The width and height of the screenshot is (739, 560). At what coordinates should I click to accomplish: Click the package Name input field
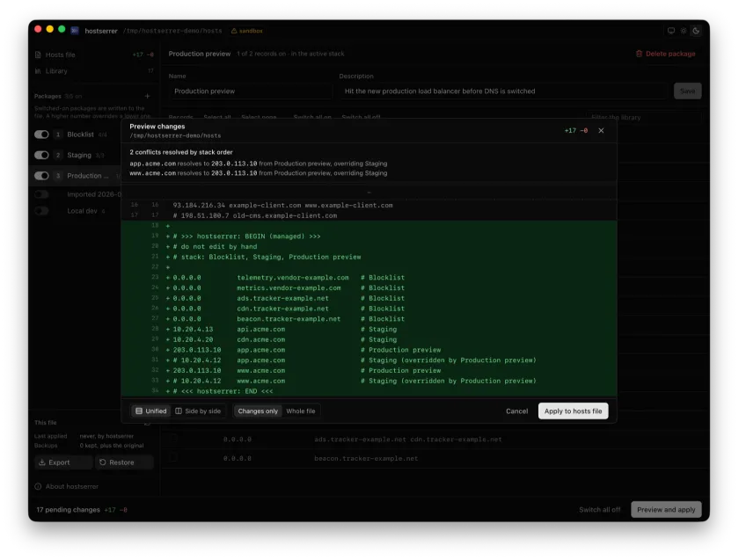(x=250, y=91)
